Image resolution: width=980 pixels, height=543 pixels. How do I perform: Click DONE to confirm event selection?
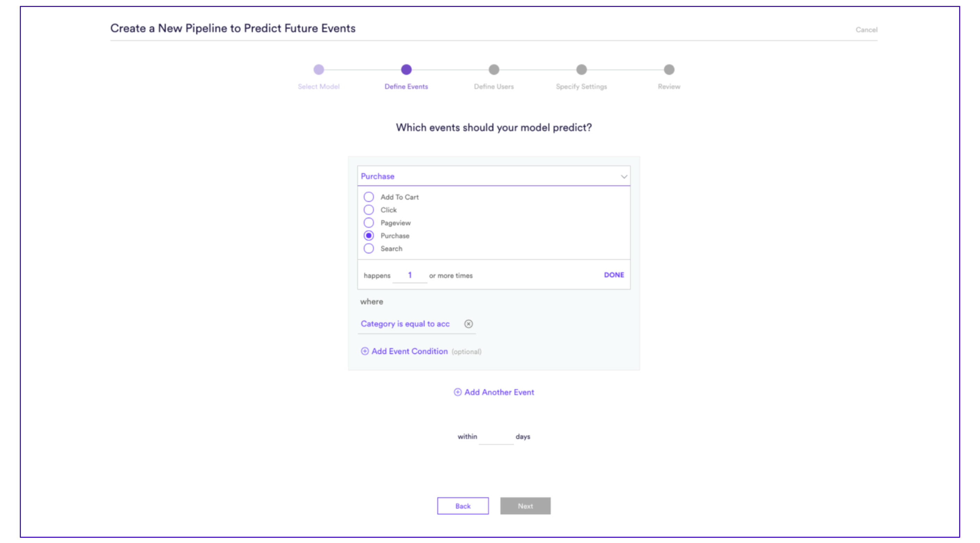[x=614, y=275]
